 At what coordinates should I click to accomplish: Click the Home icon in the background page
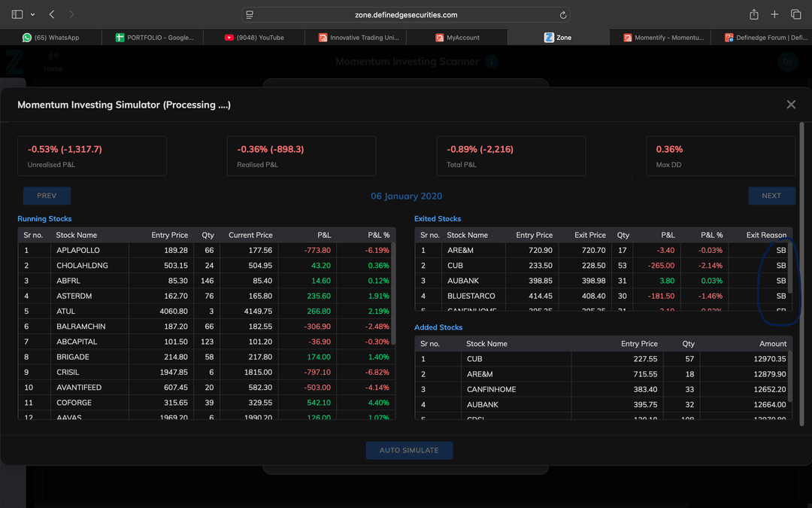pyautogui.click(x=53, y=62)
